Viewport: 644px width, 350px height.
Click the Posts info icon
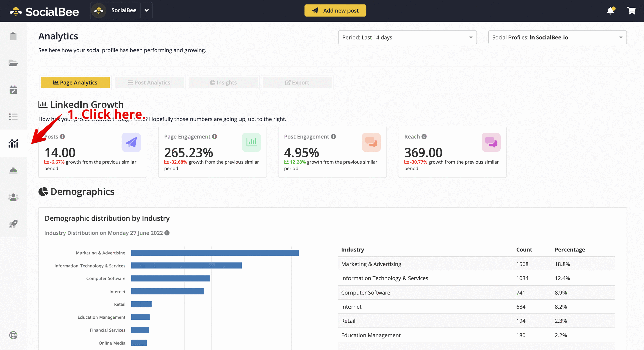click(x=62, y=137)
